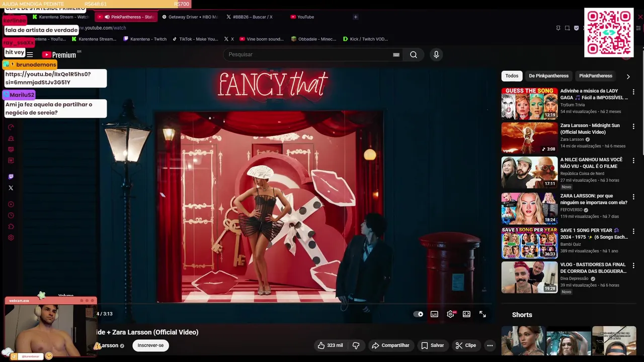Click the extensions puzzle icon in sidebar
The width and height of the screenshot is (644, 362).
click(11, 227)
